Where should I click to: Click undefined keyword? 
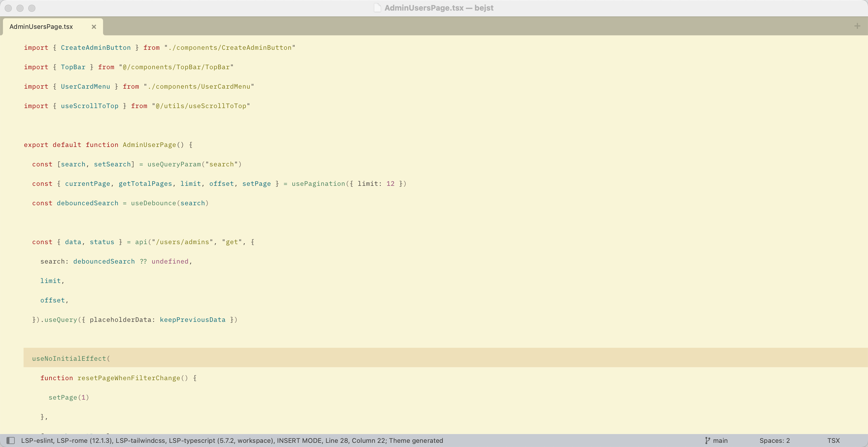pyautogui.click(x=170, y=261)
